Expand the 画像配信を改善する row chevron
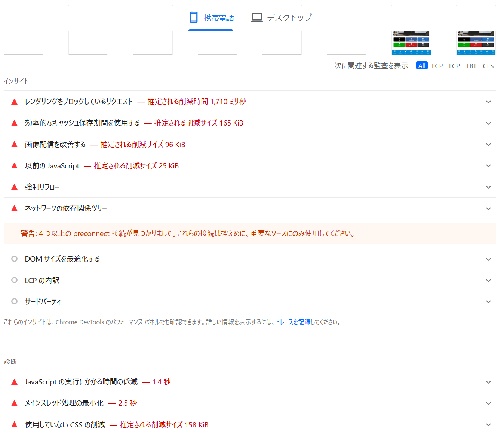This screenshot has height=430, width=504. [488, 145]
